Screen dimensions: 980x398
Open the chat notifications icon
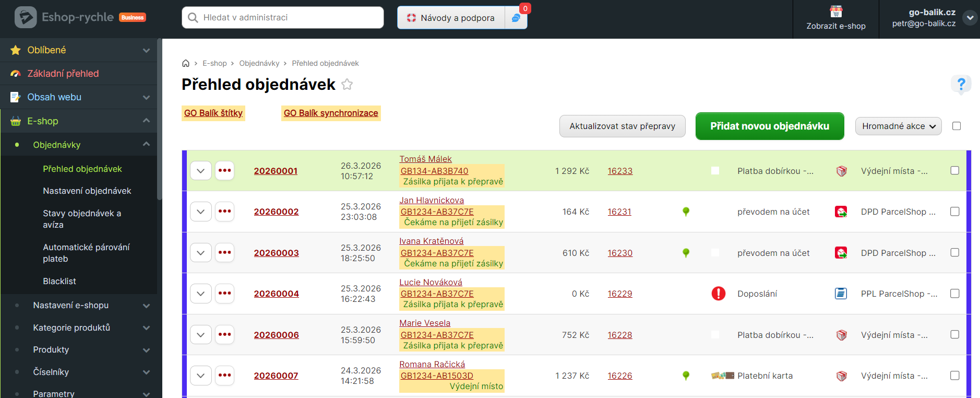click(x=516, y=18)
